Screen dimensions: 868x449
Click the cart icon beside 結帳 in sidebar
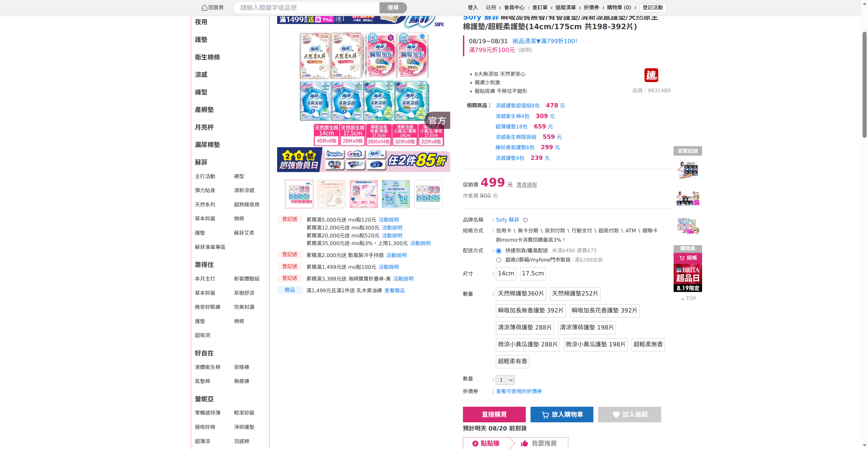tap(682, 258)
